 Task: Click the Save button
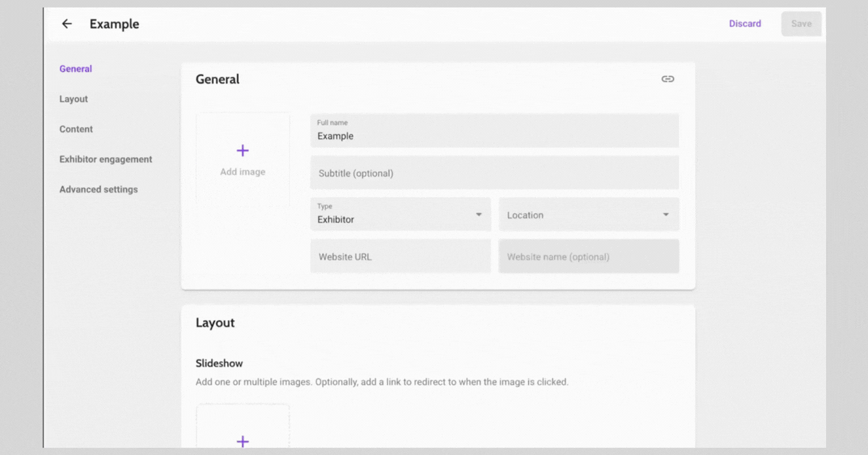pos(801,24)
